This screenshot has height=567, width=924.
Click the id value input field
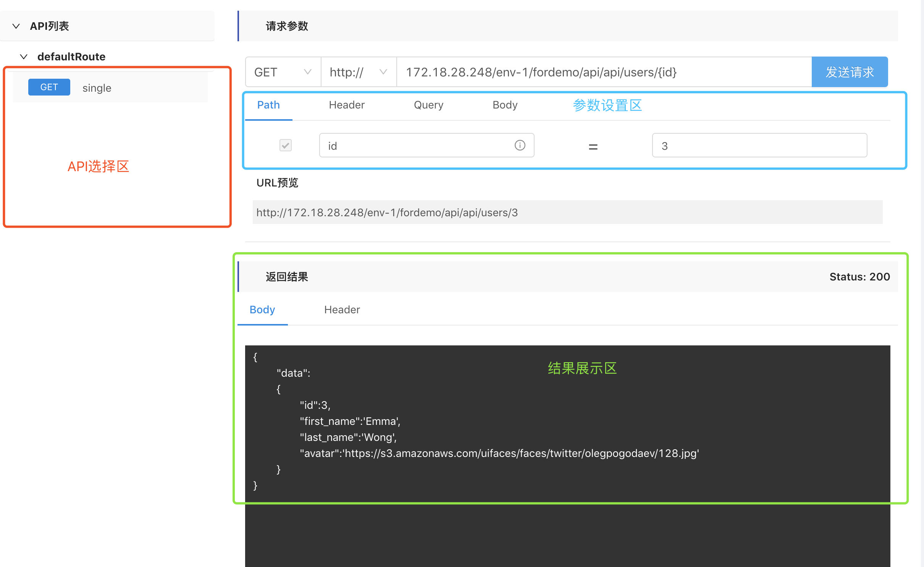(759, 146)
